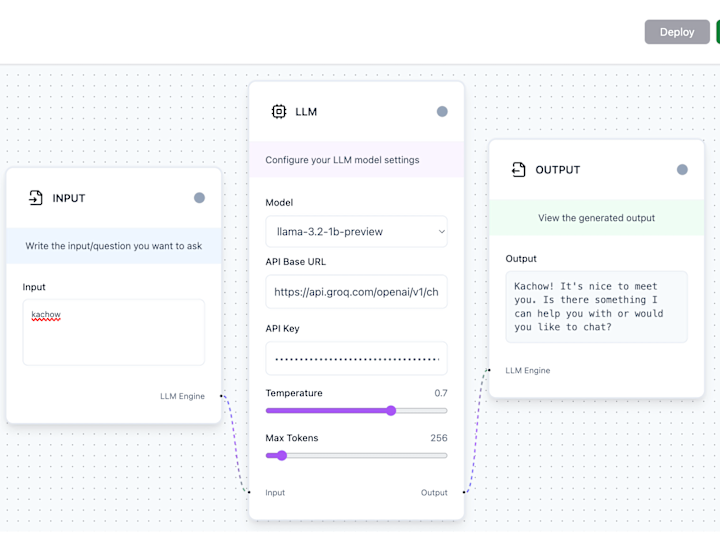Click the gray status dot on OUTPUT node
720x540 pixels.
(682, 170)
